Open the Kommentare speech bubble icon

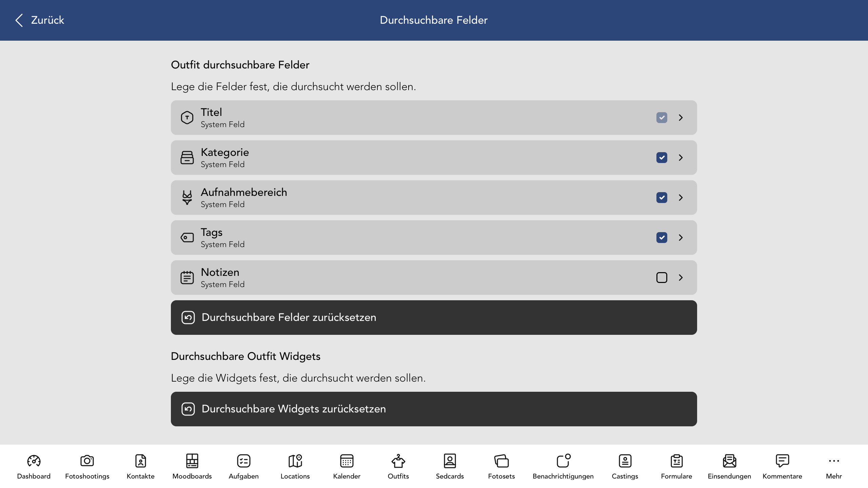click(782, 461)
